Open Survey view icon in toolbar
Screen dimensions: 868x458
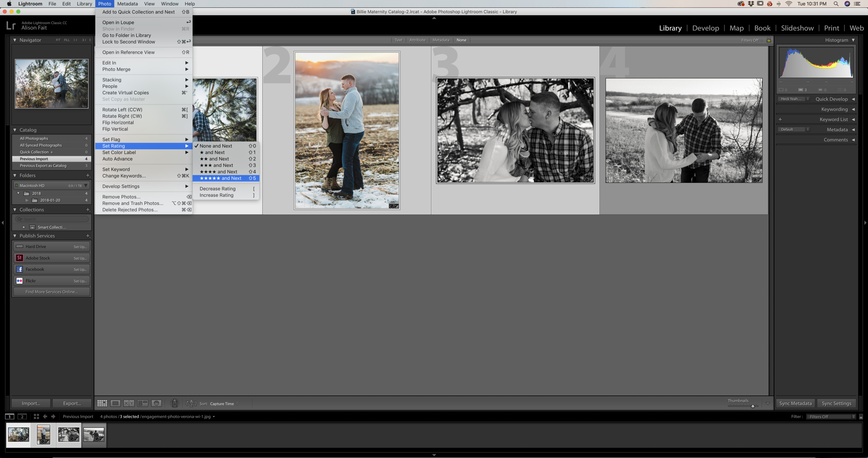coord(143,403)
